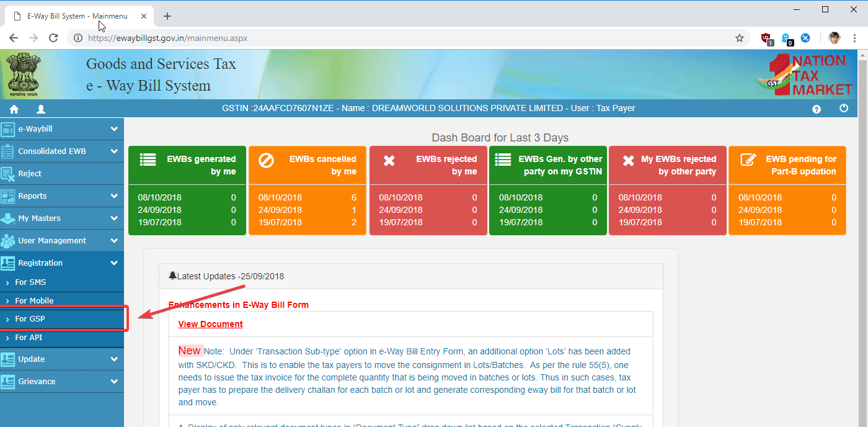Open a new browser tab

pos(167,16)
